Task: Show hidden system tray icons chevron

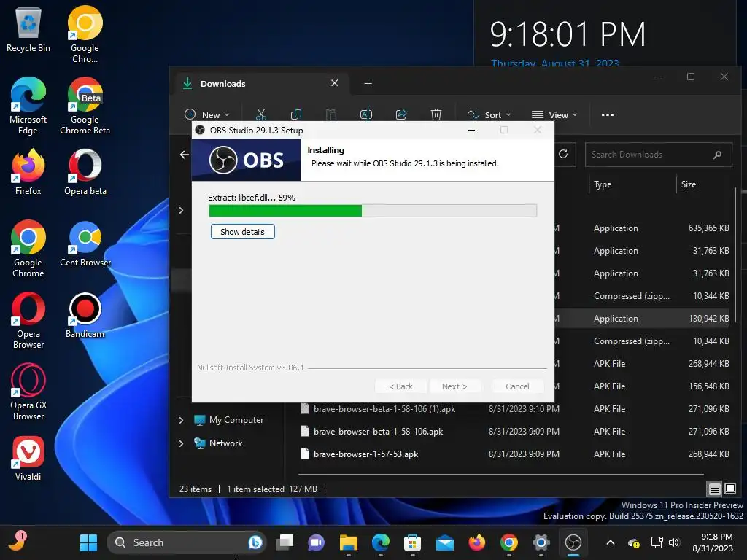Action: pyautogui.click(x=611, y=542)
